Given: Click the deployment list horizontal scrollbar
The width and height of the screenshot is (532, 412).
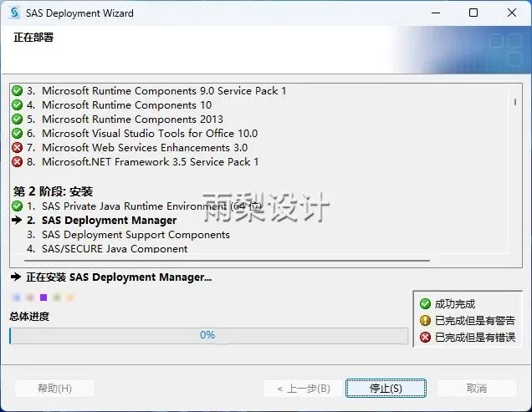Looking at the screenshot, I should tap(227, 261).
